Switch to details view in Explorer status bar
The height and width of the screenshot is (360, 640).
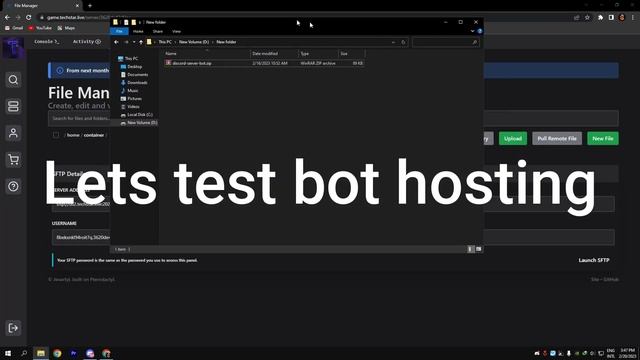tap(470, 249)
